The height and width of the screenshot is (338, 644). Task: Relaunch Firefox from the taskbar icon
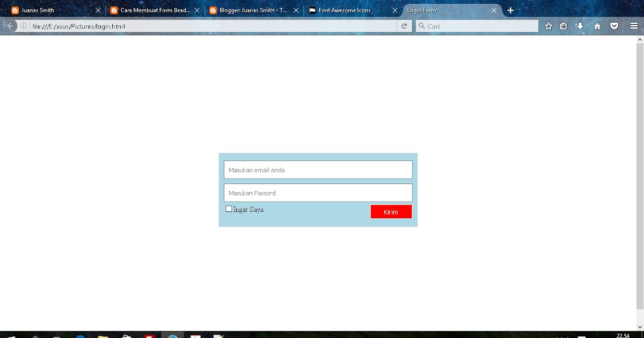tap(172, 335)
